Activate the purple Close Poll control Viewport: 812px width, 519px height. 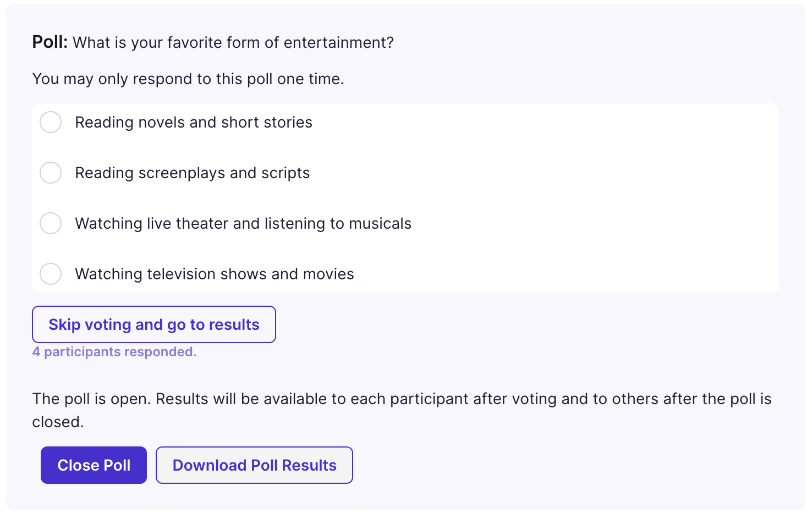(94, 465)
